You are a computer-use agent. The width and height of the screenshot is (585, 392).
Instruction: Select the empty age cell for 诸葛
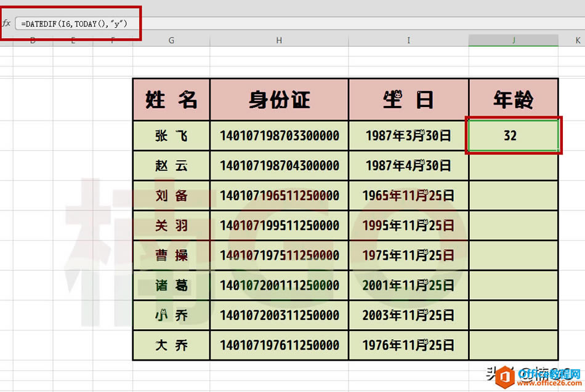[x=514, y=286]
